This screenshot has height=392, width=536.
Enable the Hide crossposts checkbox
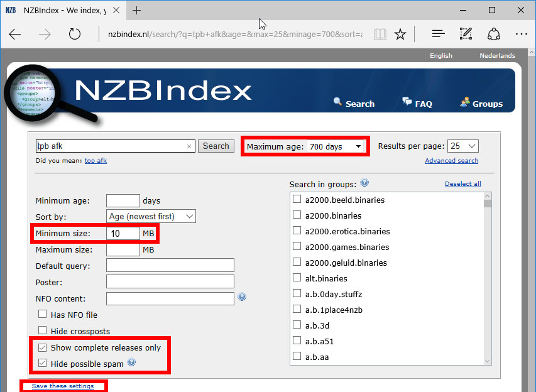coord(42,330)
